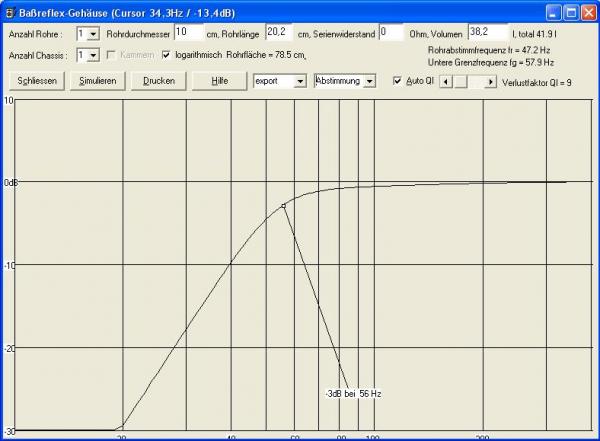Disable the Auto Ql checkbox

(x=397, y=81)
